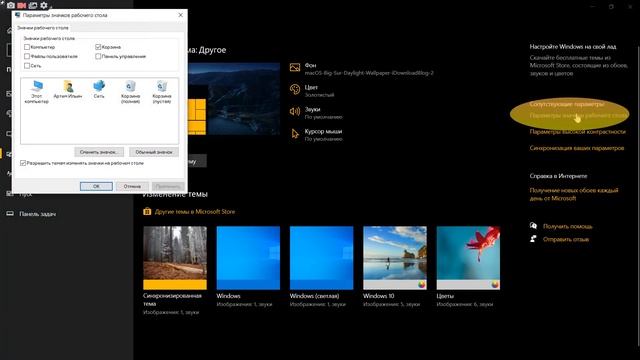
Task: Click the 'Применить' button
Action: coord(168,186)
